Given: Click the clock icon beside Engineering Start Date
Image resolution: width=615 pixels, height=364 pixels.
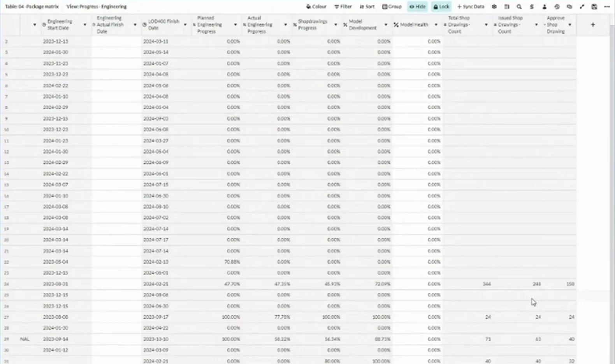Looking at the screenshot, I should coord(44,24).
